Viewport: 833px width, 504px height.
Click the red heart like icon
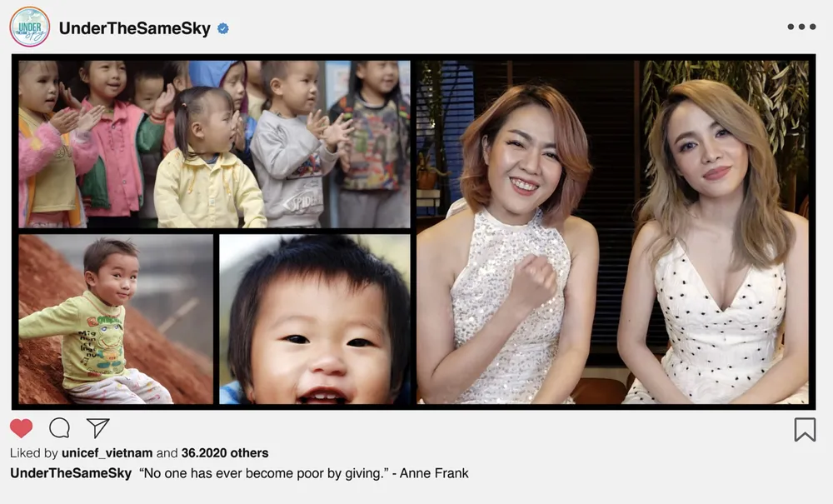[x=22, y=428]
